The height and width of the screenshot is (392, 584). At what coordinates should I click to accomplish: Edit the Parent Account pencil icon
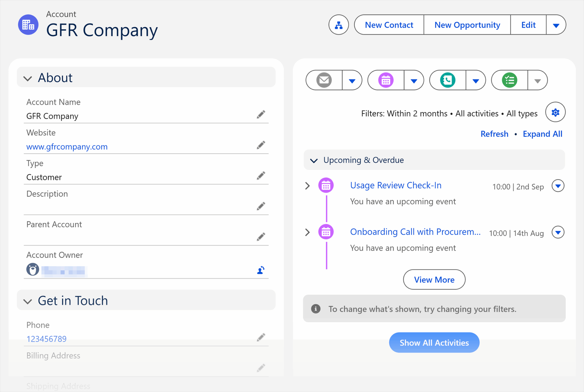(261, 237)
